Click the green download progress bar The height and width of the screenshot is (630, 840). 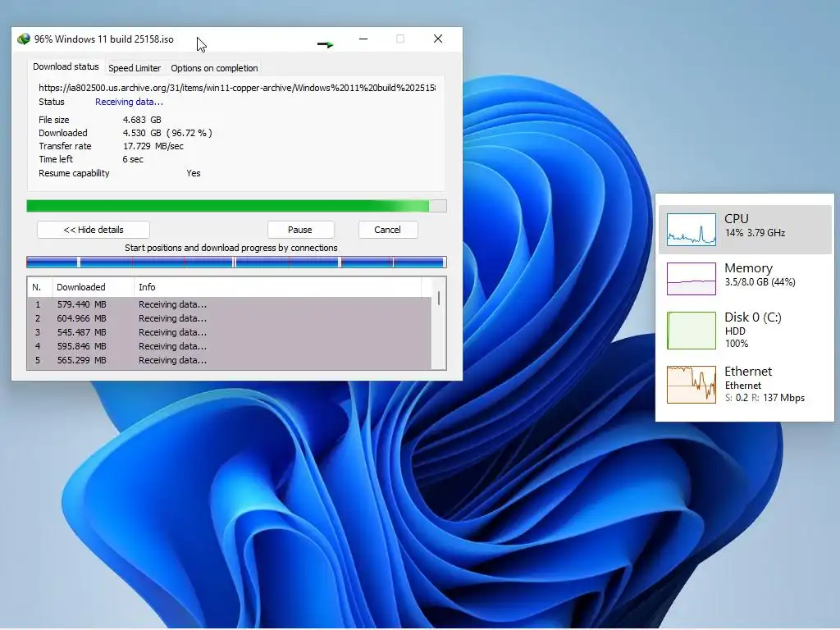(x=236, y=206)
